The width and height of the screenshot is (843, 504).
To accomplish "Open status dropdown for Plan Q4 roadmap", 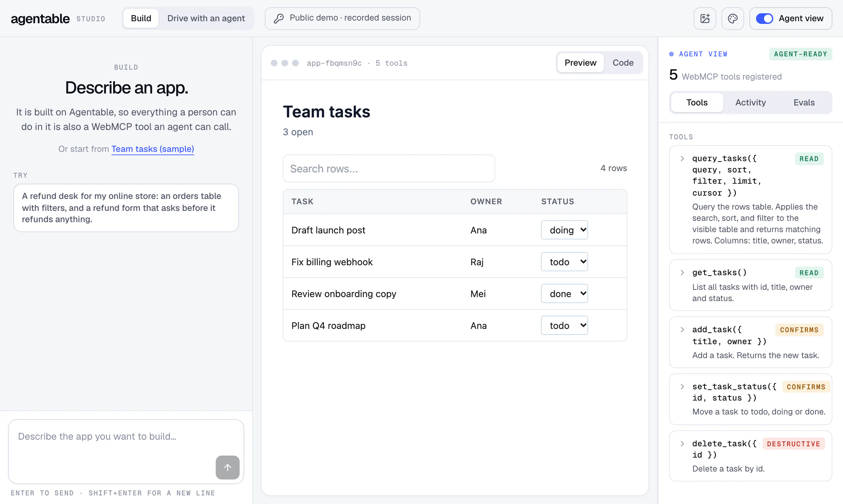I will pyautogui.click(x=564, y=326).
